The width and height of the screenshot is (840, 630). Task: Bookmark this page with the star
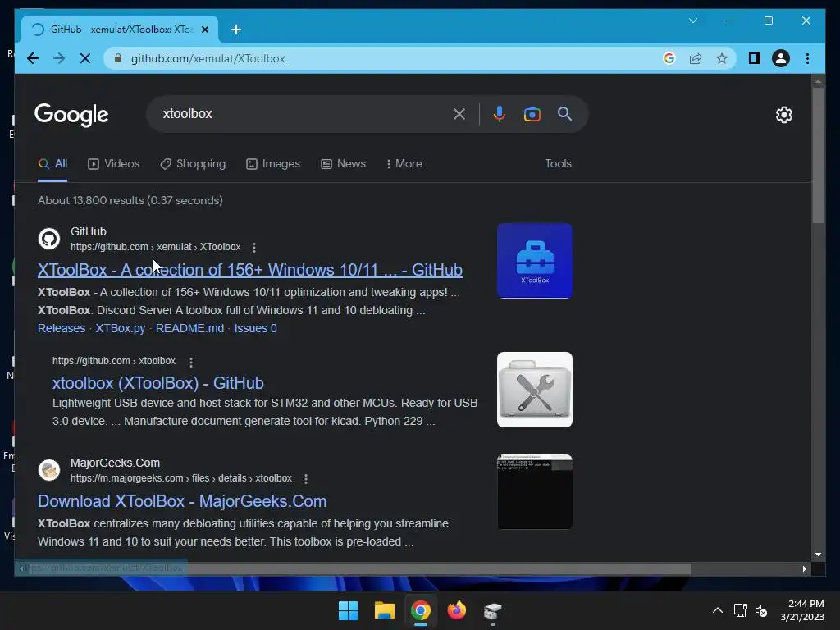tap(722, 58)
